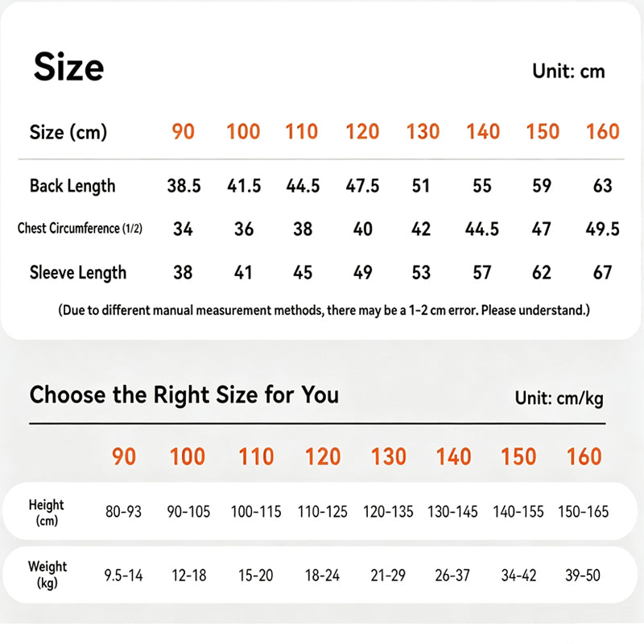Click the 'Unit: cm/kg' label
The height and width of the screenshot is (644, 644).
(559, 398)
